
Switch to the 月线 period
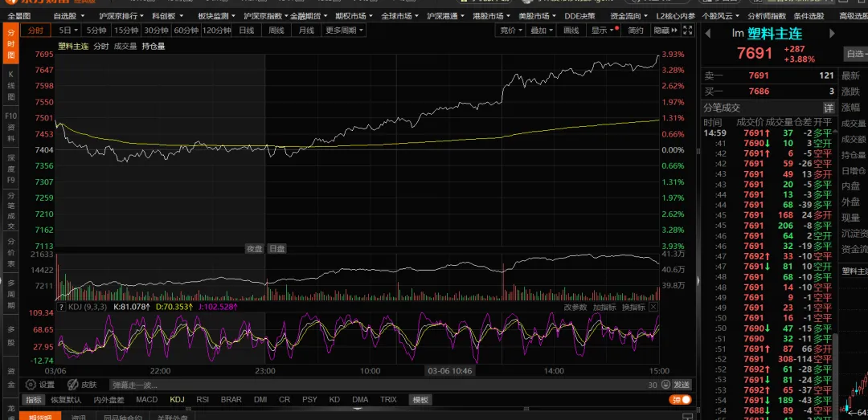(306, 31)
